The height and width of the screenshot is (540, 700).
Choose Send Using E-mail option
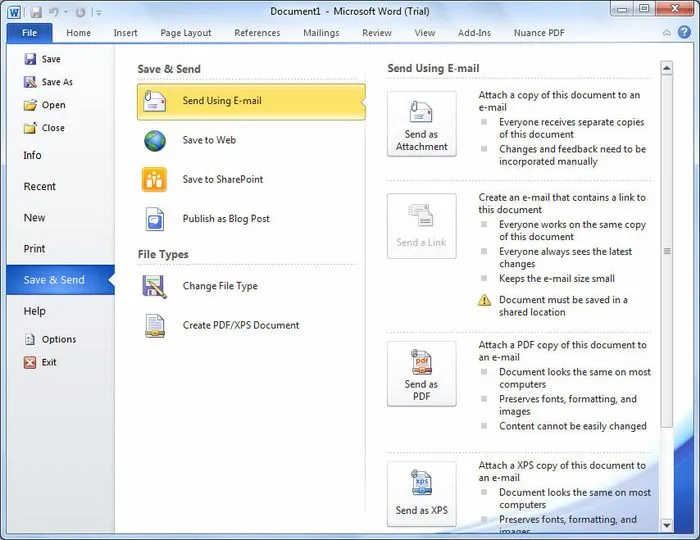tap(251, 101)
